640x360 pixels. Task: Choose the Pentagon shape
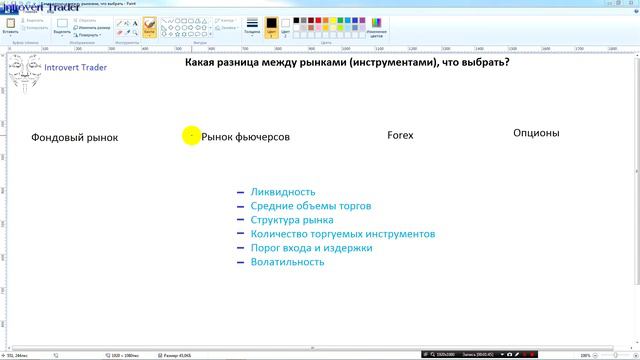coord(178,28)
